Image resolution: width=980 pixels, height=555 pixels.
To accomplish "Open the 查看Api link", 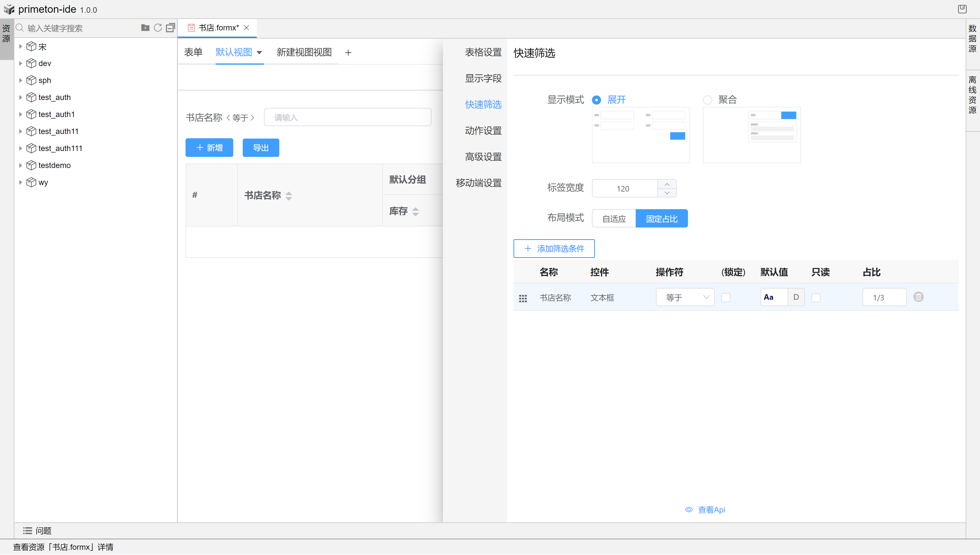I will (x=711, y=510).
